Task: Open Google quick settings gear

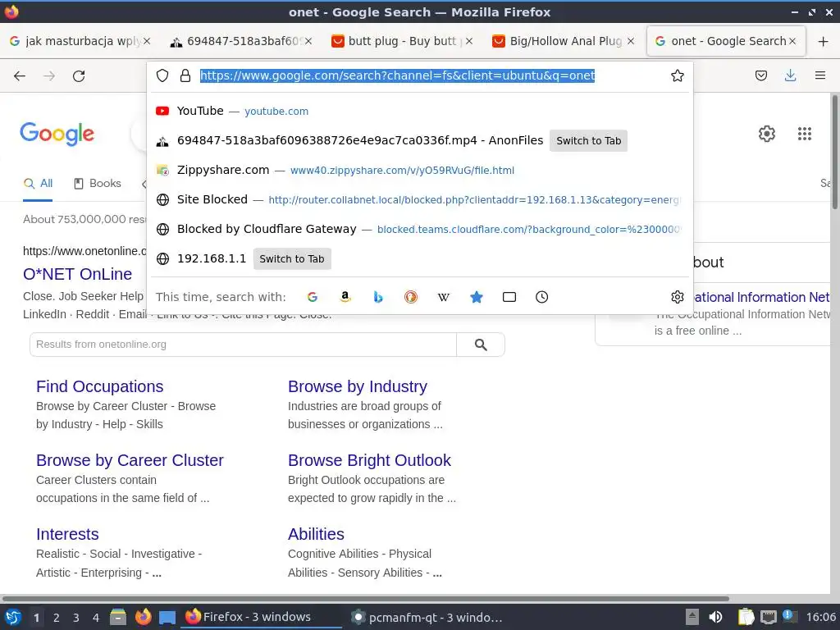Action: pos(767,134)
